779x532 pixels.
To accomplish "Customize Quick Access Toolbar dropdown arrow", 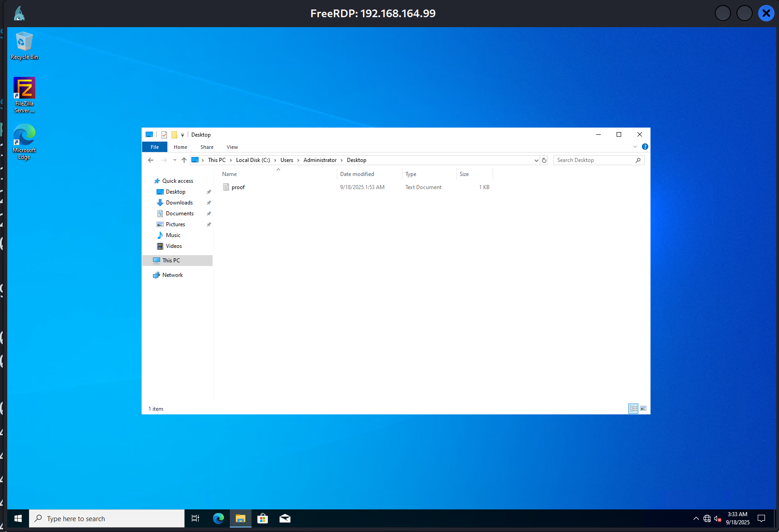I will (x=183, y=135).
